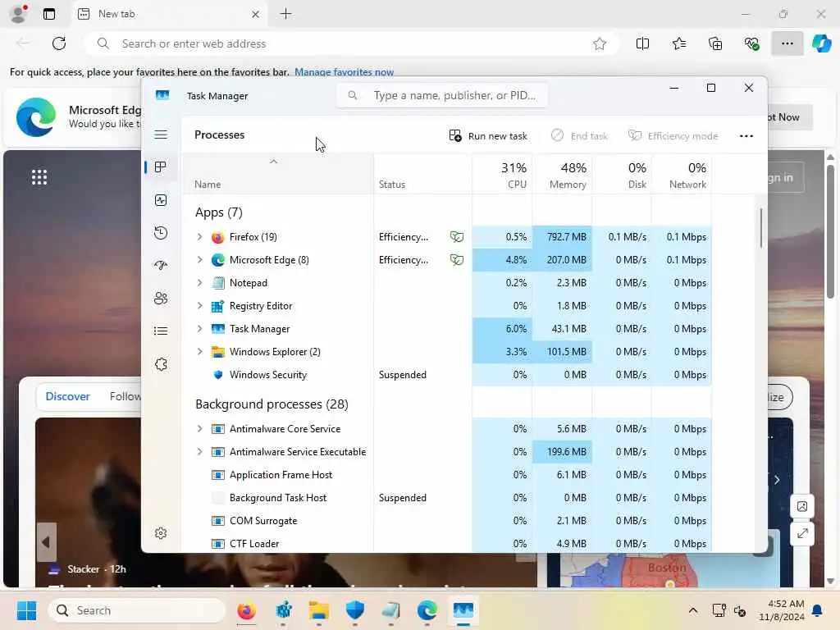Image resolution: width=840 pixels, height=630 pixels.
Task: Click the three-dot more options in Task Manager
Action: [746, 136]
